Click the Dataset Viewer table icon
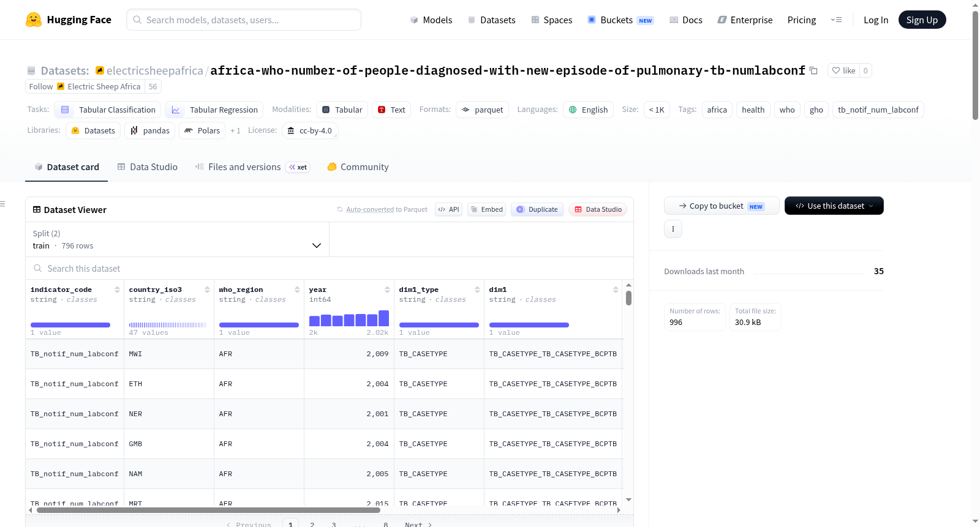980x527 pixels. tap(37, 209)
